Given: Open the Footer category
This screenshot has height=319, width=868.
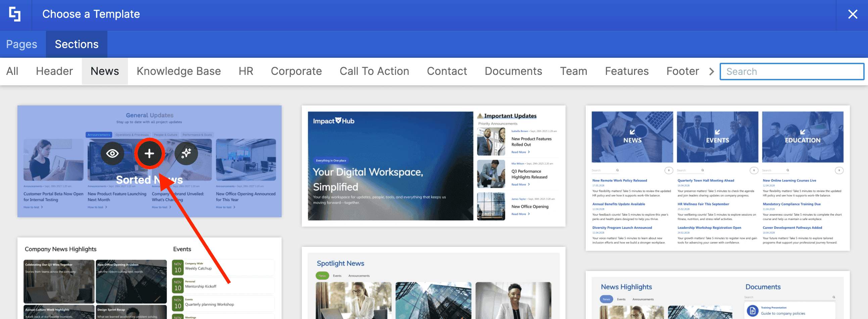Looking at the screenshot, I should coord(682,71).
